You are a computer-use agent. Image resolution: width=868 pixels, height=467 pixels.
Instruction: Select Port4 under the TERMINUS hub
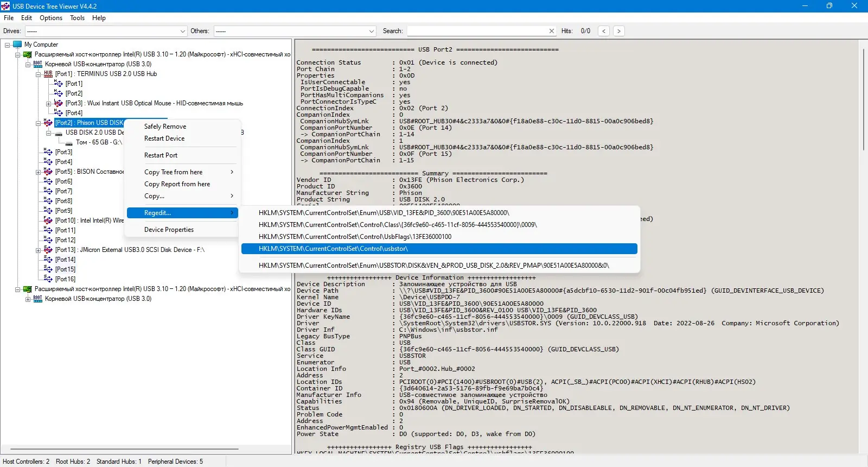click(x=74, y=113)
